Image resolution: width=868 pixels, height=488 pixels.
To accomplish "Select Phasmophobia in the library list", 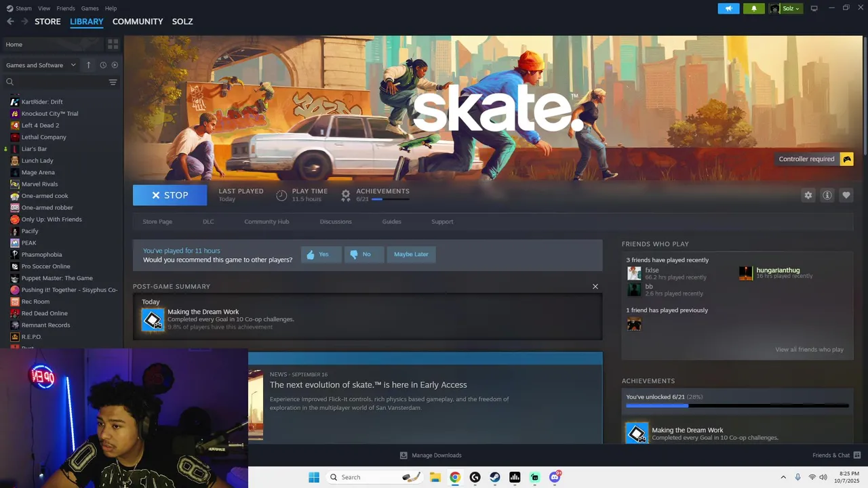I will pos(41,254).
